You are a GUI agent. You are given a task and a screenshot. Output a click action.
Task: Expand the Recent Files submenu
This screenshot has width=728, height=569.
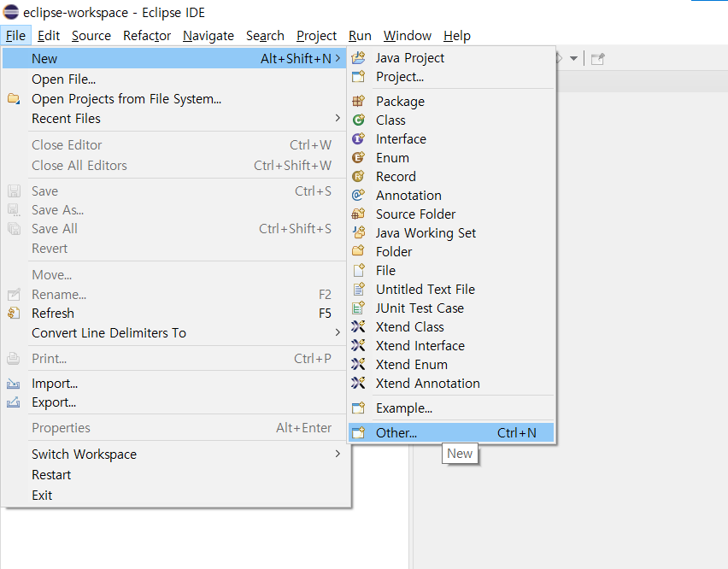pyautogui.click(x=338, y=119)
